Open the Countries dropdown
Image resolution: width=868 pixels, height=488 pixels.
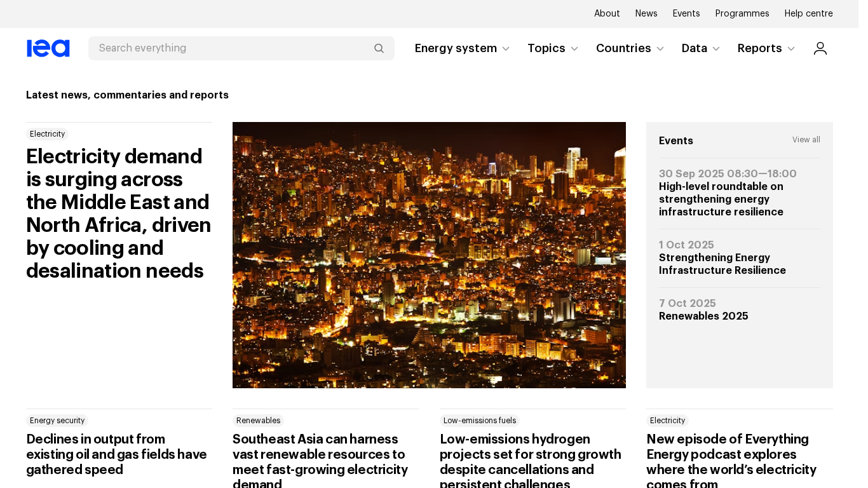coord(630,48)
